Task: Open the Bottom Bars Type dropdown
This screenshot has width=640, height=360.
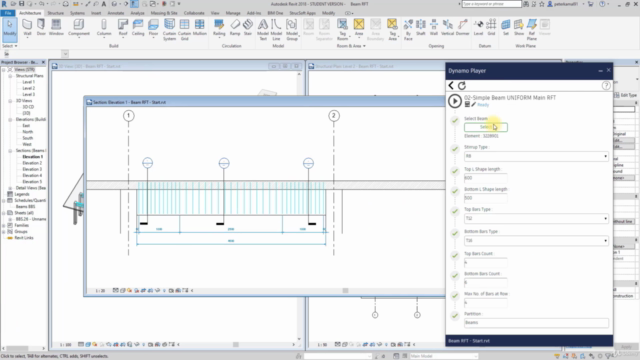Action: pos(536,240)
